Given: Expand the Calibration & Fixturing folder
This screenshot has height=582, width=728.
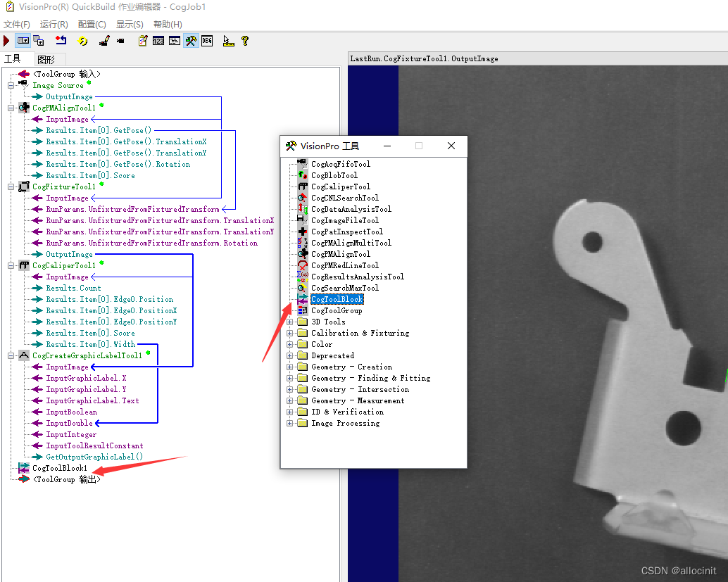Looking at the screenshot, I should click(x=289, y=333).
